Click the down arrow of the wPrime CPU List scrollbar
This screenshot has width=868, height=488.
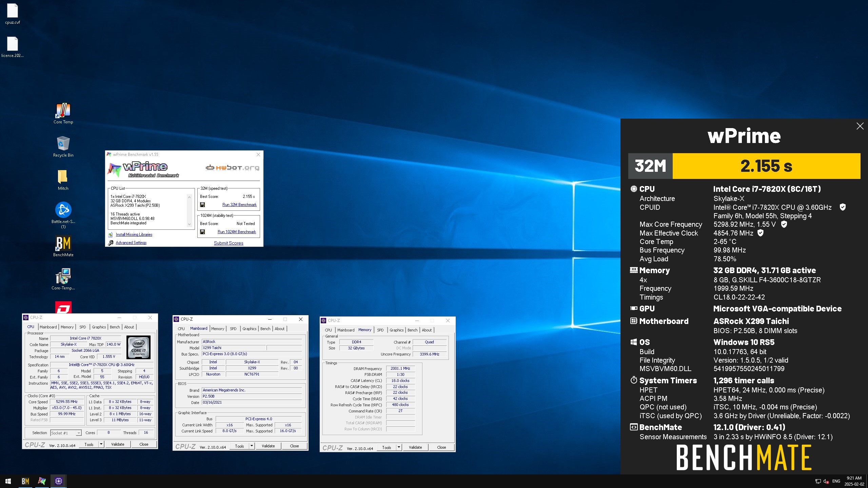pyautogui.click(x=189, y=224)
